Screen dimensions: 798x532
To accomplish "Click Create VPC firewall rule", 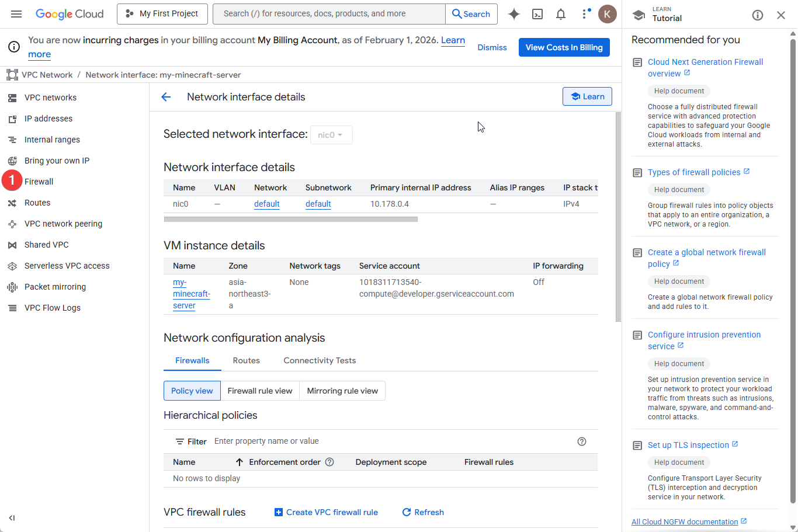I will pos(326,512).
